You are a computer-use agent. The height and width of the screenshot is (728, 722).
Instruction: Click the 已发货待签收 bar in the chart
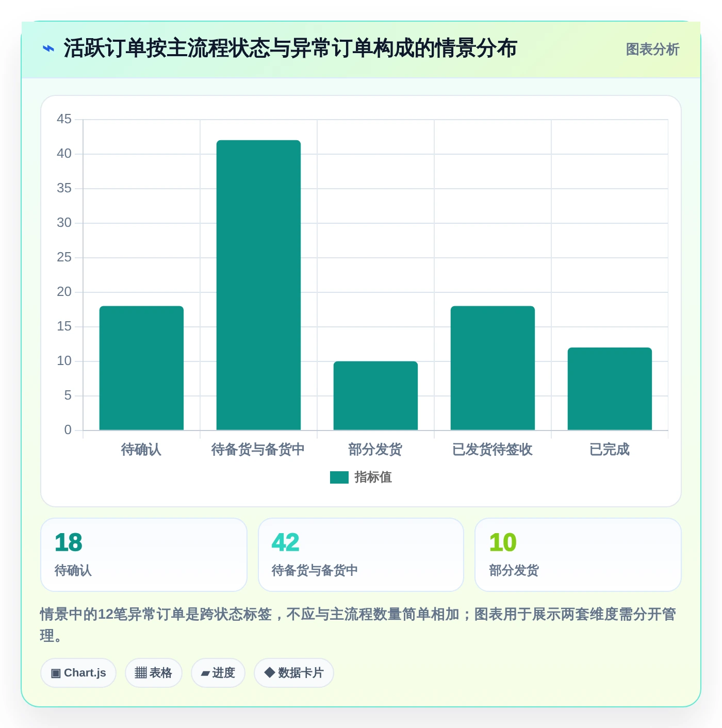click(x=493, y=368)
